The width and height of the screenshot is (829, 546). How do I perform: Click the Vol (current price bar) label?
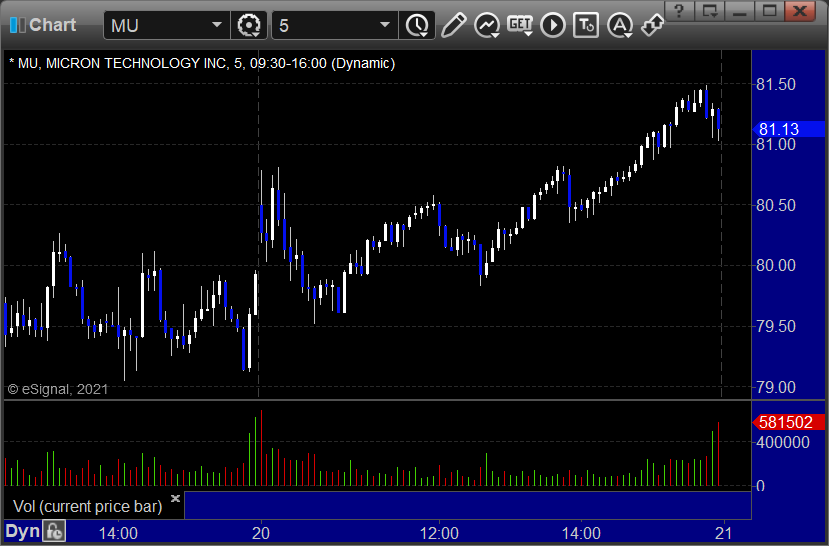tap(88, 506)
